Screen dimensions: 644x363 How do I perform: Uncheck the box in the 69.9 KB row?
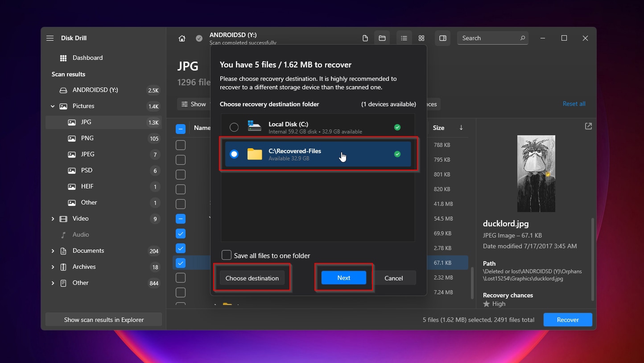[x=181, y=234]
